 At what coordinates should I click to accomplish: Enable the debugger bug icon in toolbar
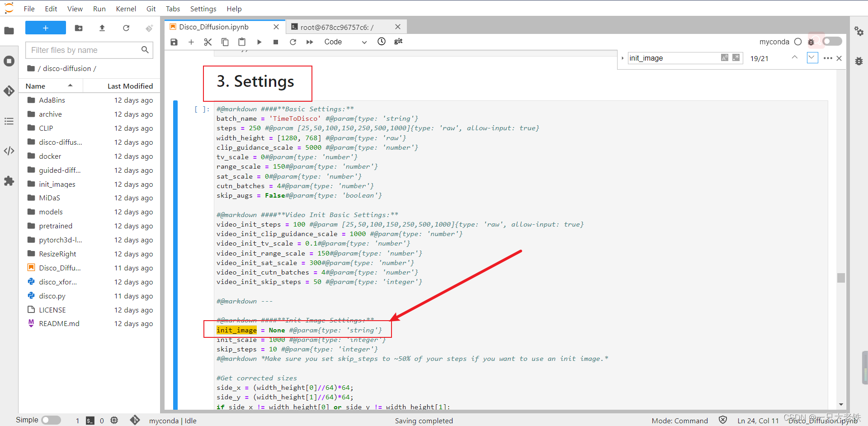(x=811, y=42)
